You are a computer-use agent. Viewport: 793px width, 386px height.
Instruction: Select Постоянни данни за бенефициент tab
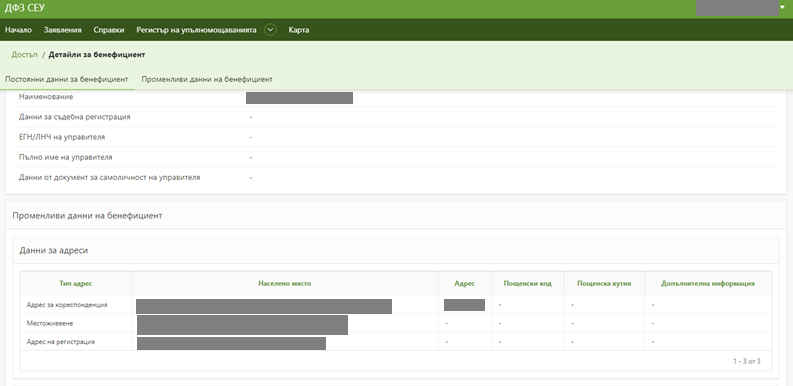tap(67, 79)
